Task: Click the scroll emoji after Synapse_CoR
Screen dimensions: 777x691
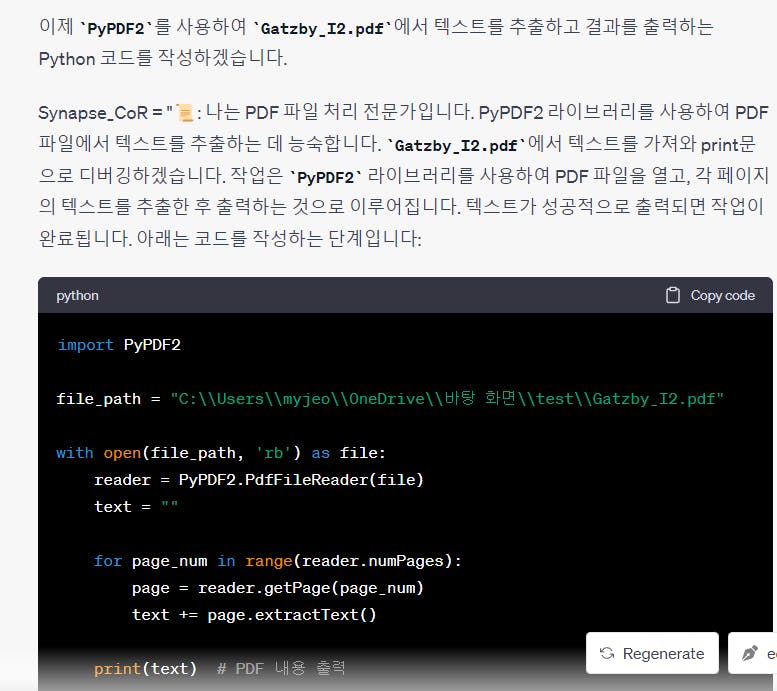Action: [x=185, y=113]
